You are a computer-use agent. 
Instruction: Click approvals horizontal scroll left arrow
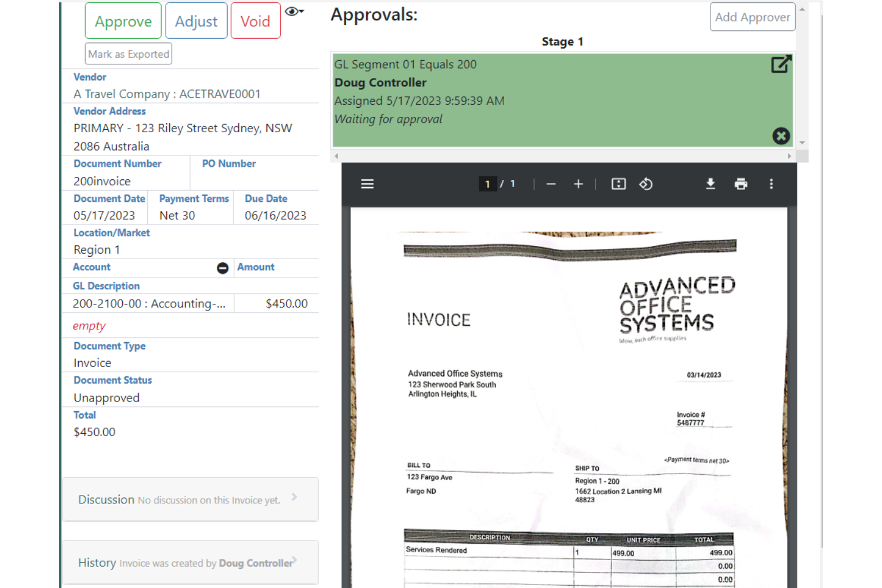[336, 156]
